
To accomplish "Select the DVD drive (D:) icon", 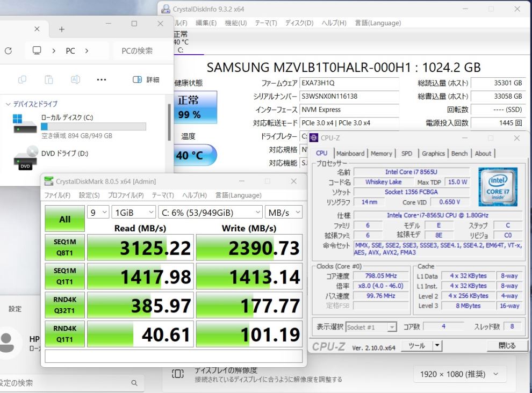I will click(x=25, y=157).
